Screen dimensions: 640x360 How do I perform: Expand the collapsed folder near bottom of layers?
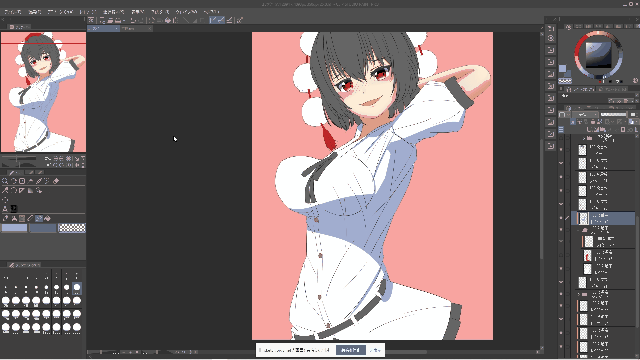pos(579,294)
